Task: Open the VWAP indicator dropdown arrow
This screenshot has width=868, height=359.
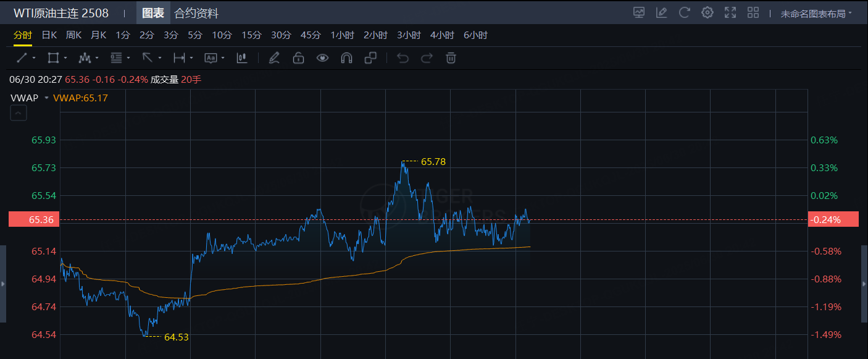Action: tap(46, 98)
